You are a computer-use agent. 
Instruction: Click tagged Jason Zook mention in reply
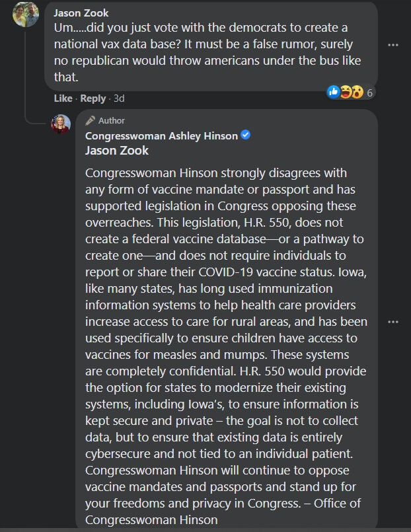[x=116, y=150]
